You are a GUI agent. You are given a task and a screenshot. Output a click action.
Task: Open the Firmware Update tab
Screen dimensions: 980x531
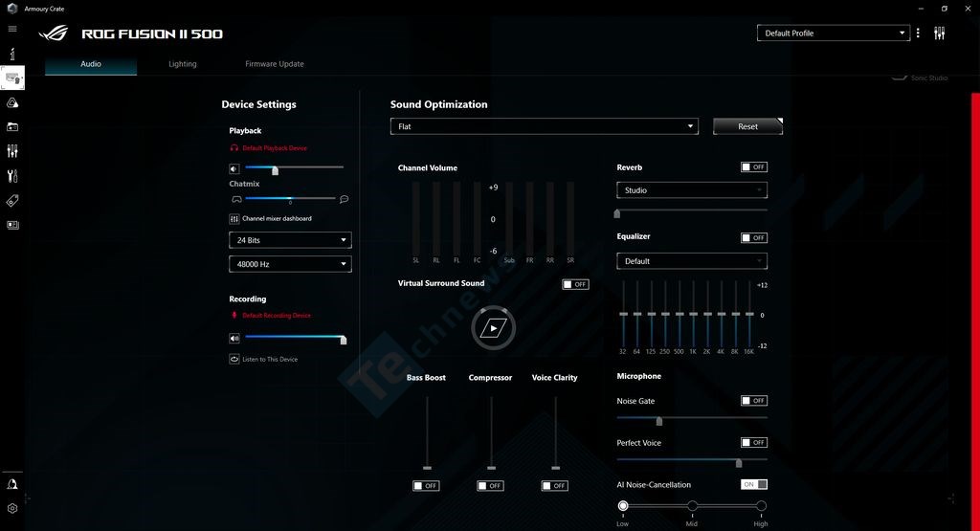tap(275, 64)
